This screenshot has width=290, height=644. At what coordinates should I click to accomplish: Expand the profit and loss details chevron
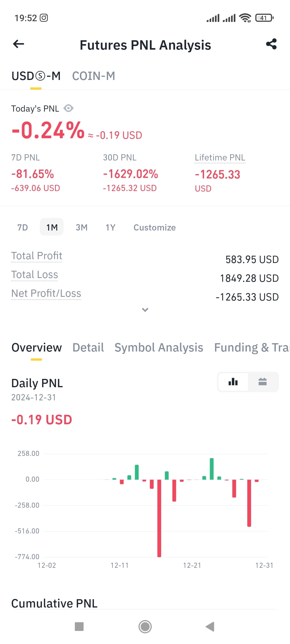[x=145, y=310]
